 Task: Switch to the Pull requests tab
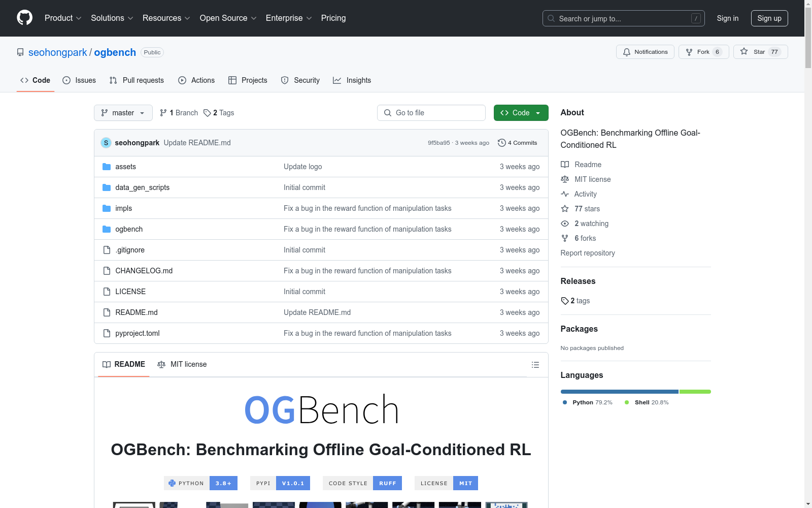click(137, 80)
